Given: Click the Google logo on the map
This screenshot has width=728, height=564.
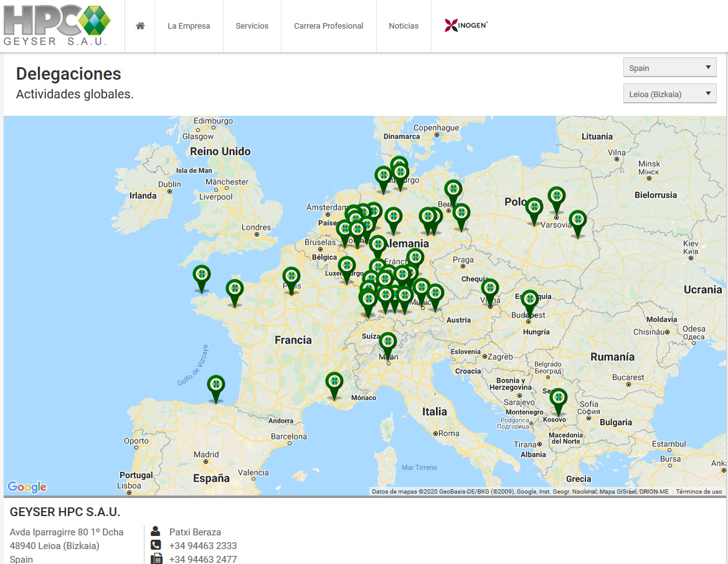Looking at the screenshot, I should [x=27, y=487].
